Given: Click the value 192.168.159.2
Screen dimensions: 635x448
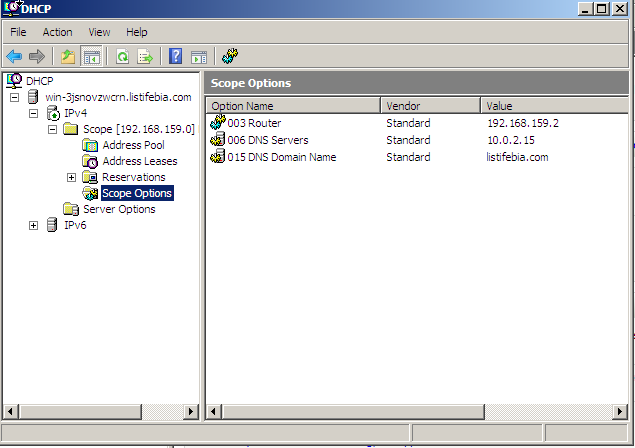Looking at the screenshot, I should 523,123.
